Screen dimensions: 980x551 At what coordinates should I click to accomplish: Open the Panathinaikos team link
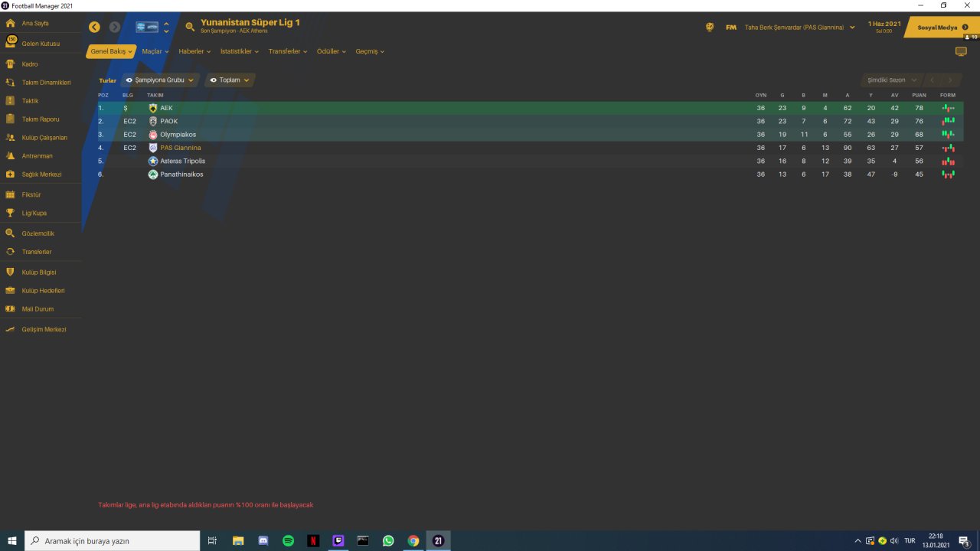click(181, 174)
